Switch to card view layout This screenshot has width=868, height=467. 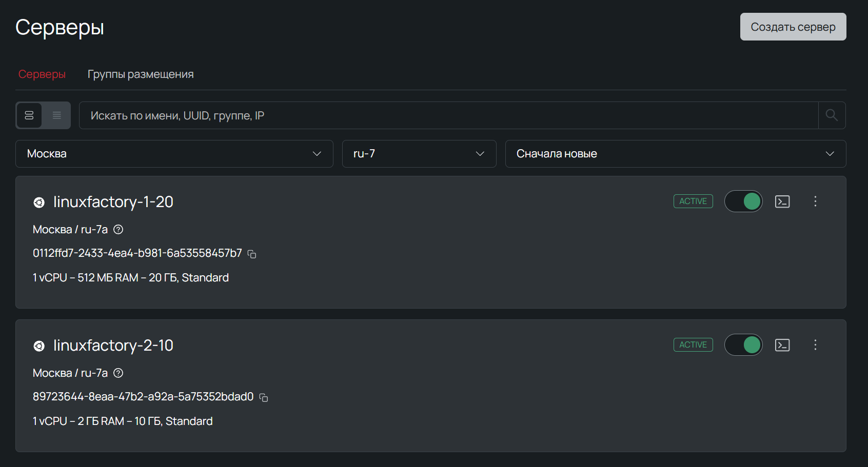point(29,115)
